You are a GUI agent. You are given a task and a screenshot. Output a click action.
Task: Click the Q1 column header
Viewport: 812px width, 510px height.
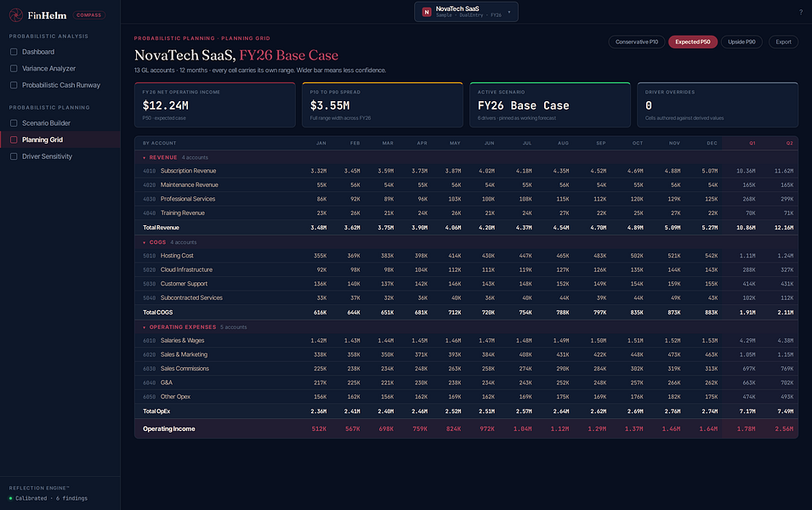coord(752,144)
